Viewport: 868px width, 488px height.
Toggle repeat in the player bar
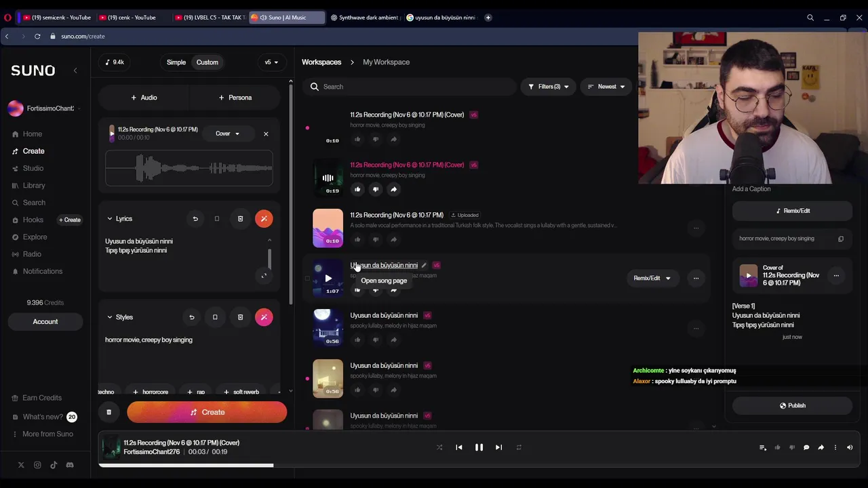tap(519, 447)
